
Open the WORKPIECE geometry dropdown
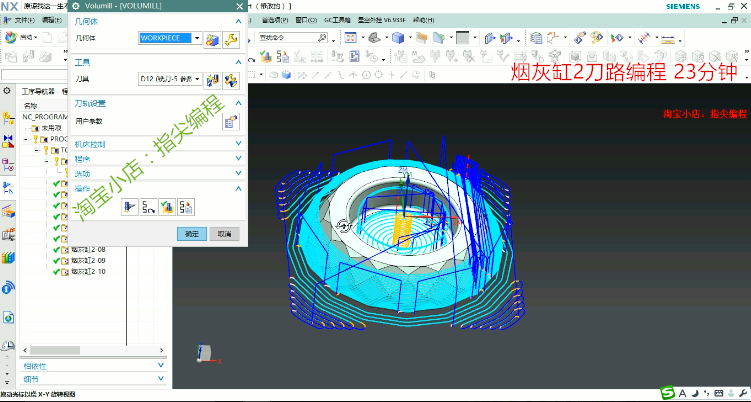197,38
